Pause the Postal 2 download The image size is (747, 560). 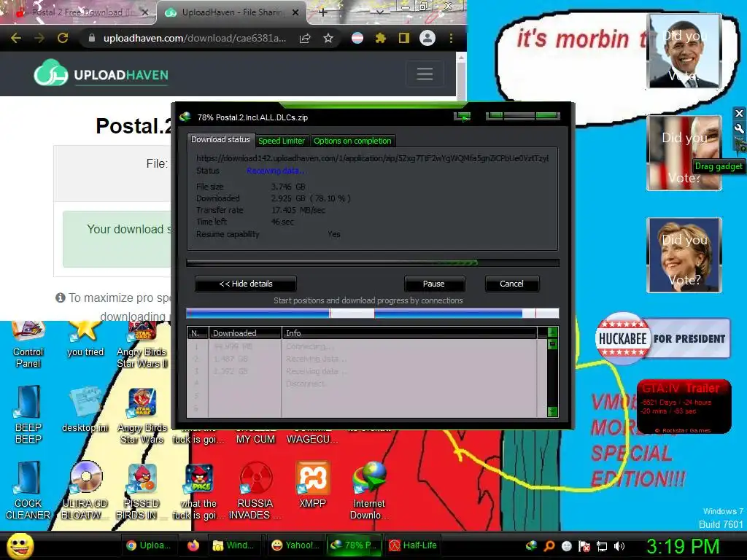[x=433, y=284]
